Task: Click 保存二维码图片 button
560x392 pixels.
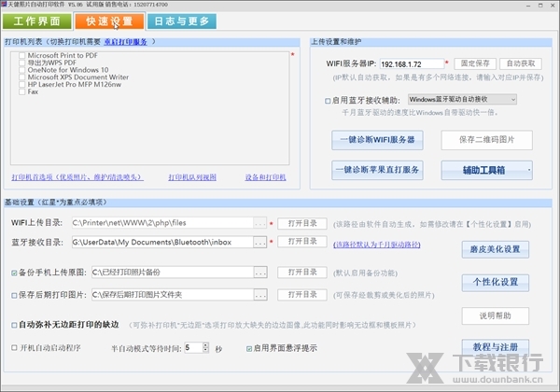Action: (x=487, y=140)
